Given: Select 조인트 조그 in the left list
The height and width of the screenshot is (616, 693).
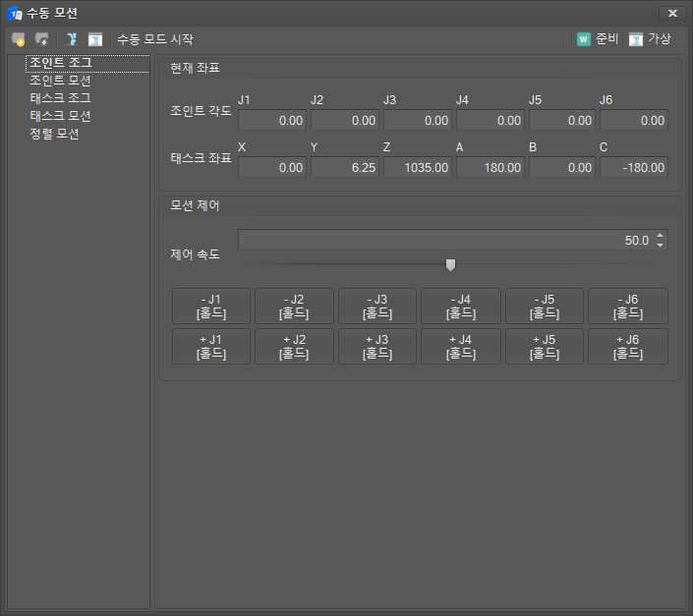Looking at the screenshot, I should [x=61, y=64].
